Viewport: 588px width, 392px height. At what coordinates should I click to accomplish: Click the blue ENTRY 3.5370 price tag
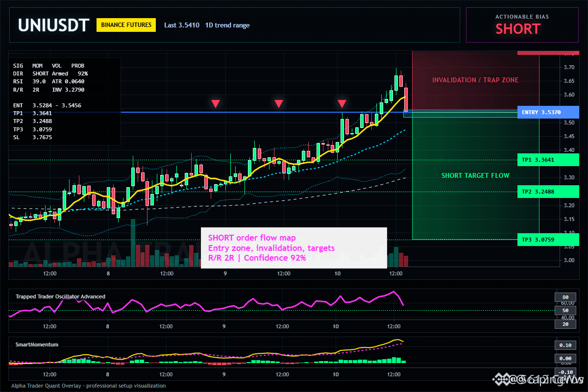pos(548,112)
